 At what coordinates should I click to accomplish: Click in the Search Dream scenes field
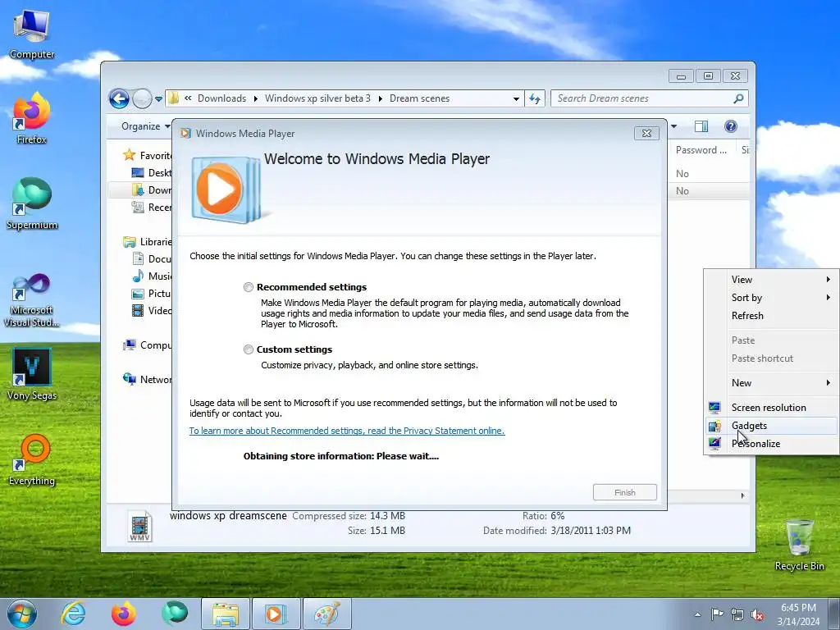click(643, 98)
